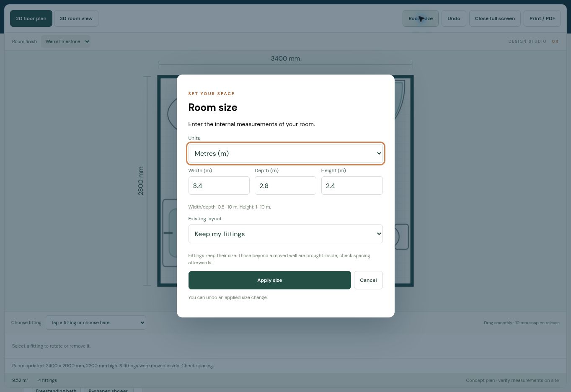
Task: Click the 'Width/depth: 0.5–10 m' range hint
Action: click(230, 207)
